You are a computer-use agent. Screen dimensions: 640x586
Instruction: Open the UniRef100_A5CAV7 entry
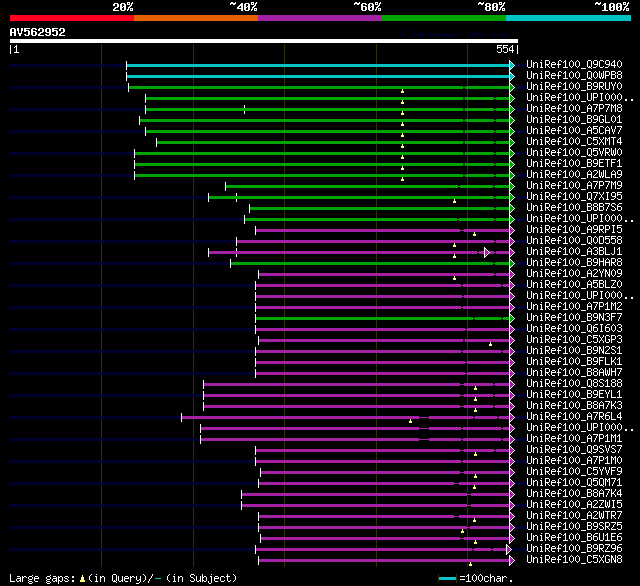[574, 131]
